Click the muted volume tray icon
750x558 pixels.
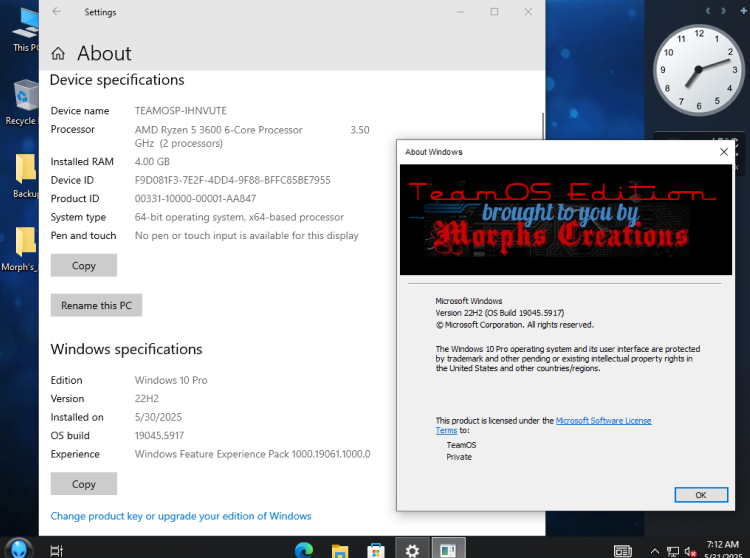click(690, 551)
